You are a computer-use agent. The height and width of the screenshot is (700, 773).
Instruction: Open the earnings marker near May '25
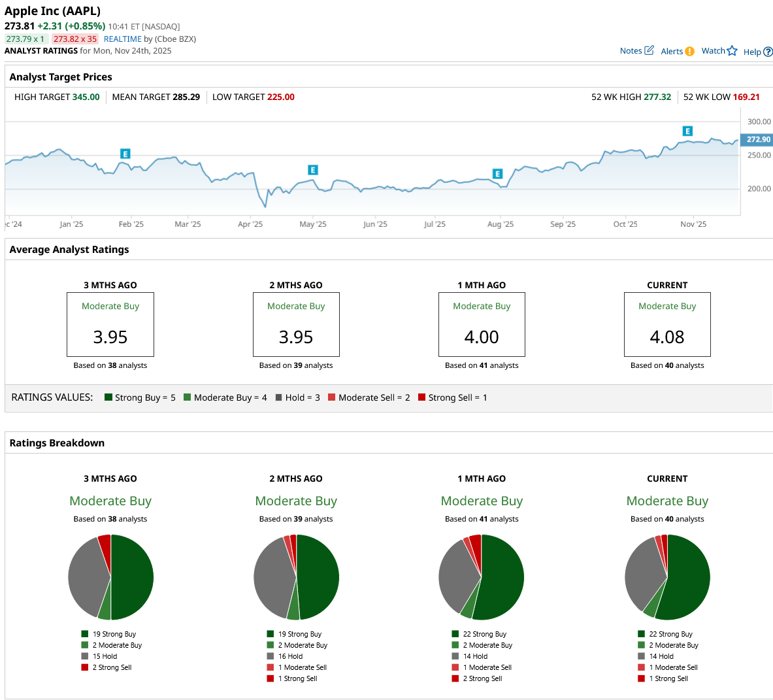tap(313, 170)
